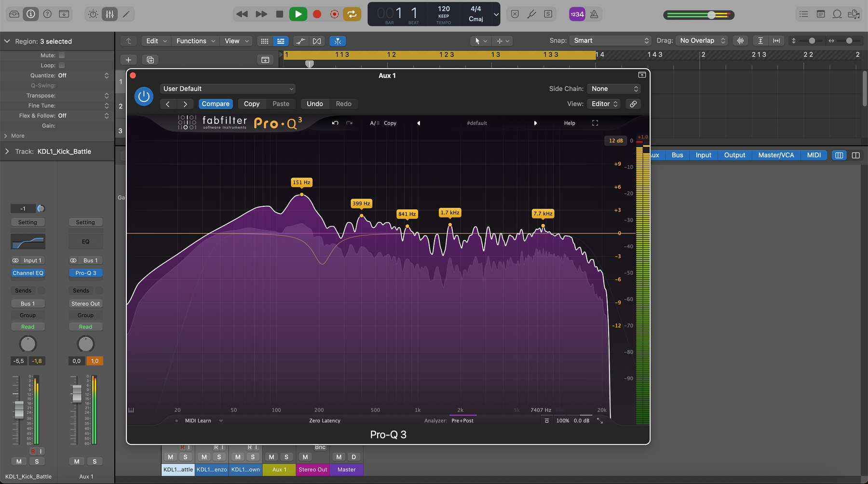Screen dimensions: 868x484
Task: Open the User Default preset dropdown
Action: [228, 89]
